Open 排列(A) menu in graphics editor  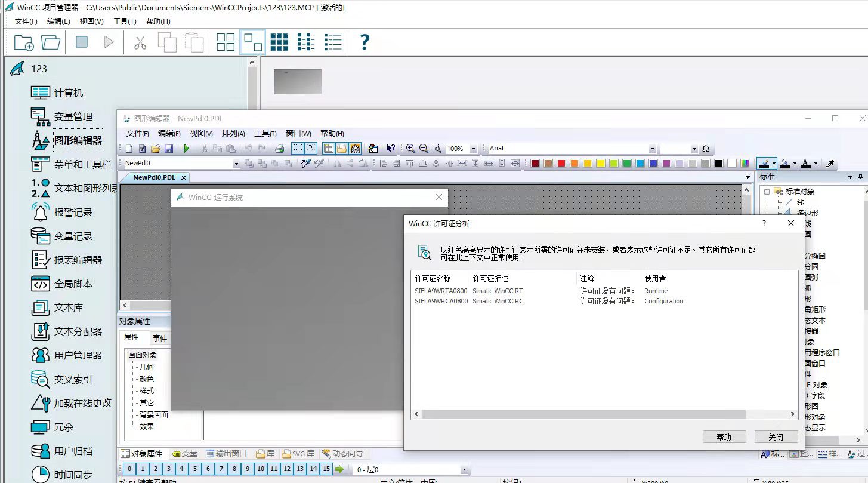click(x=233, y=134)
